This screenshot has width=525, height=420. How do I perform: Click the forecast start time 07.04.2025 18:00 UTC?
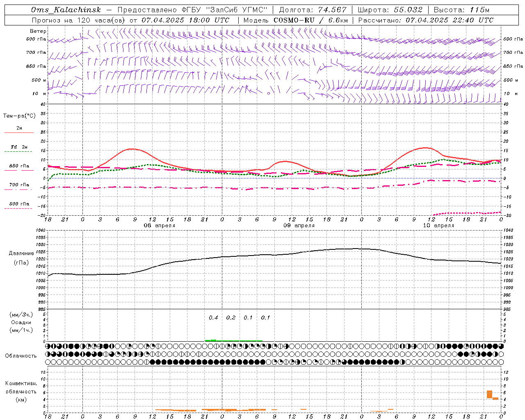[186, 20]
